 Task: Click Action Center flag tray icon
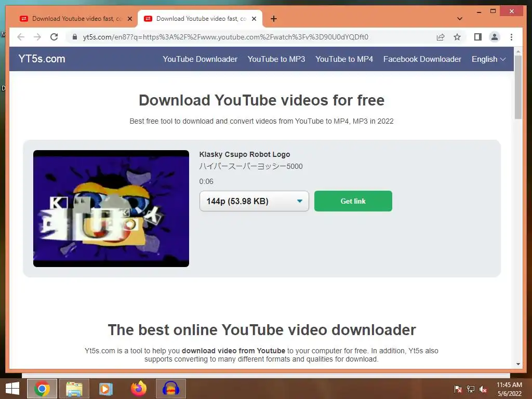tap(458, 389)
